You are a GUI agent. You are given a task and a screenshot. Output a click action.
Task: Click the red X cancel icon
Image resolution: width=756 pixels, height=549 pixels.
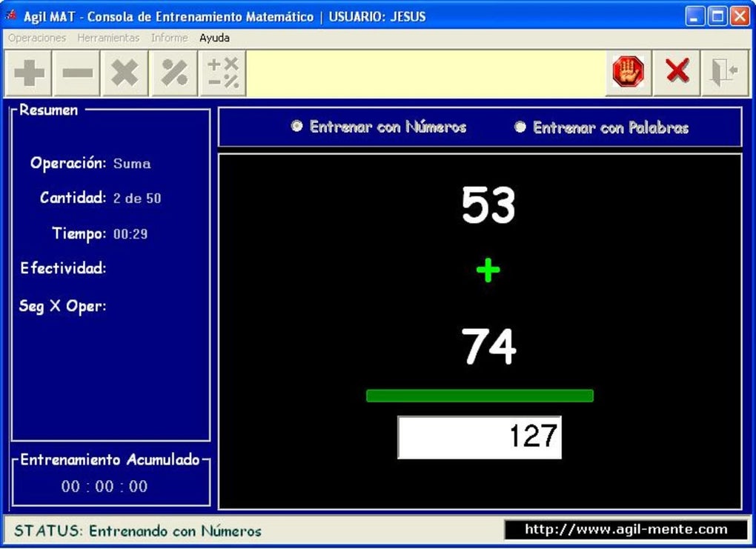click(x=676, y=72)
